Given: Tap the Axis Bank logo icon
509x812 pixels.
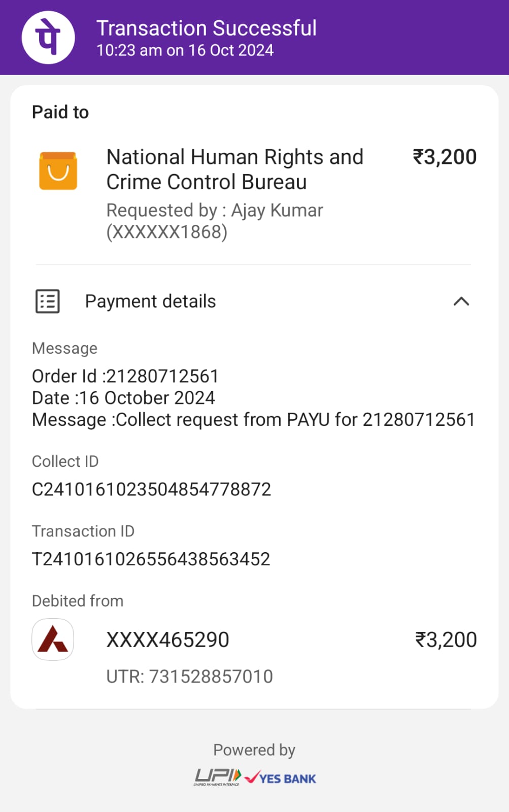Looking at the screenshot, I should pos(53,639).
